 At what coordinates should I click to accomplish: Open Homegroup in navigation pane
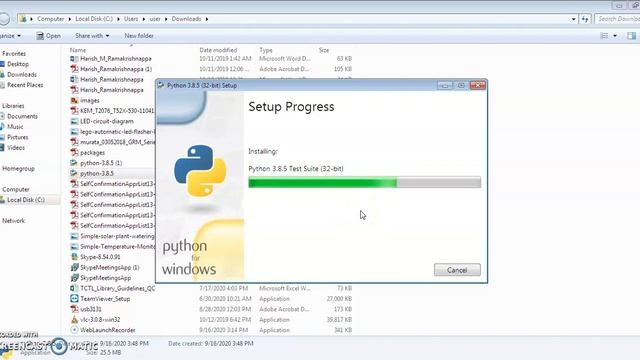pyautogui.click(x=18, y=169)
